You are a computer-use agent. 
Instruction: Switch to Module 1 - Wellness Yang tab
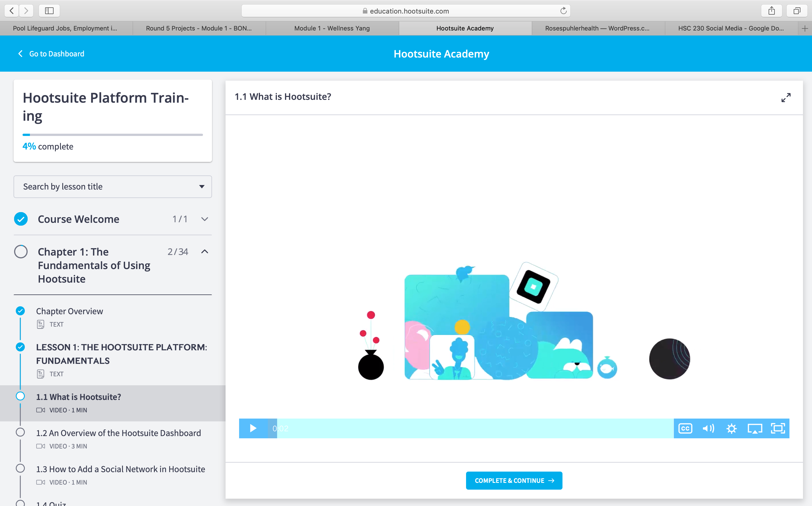[x=332, y=28]
